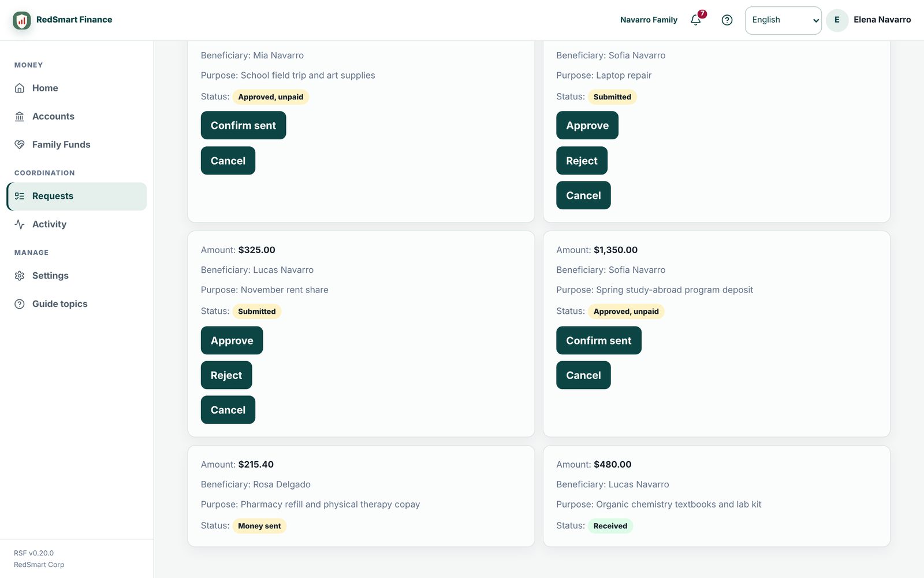This screenshot has height=578, width=924.
Task: Click the Activity pulse icon
Action: tap(20, 224)
